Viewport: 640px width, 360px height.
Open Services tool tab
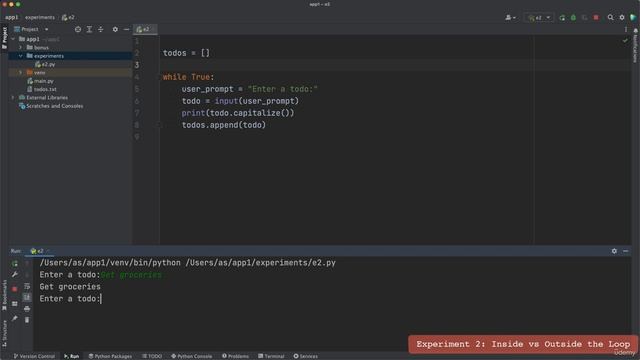tap(305, 356)
